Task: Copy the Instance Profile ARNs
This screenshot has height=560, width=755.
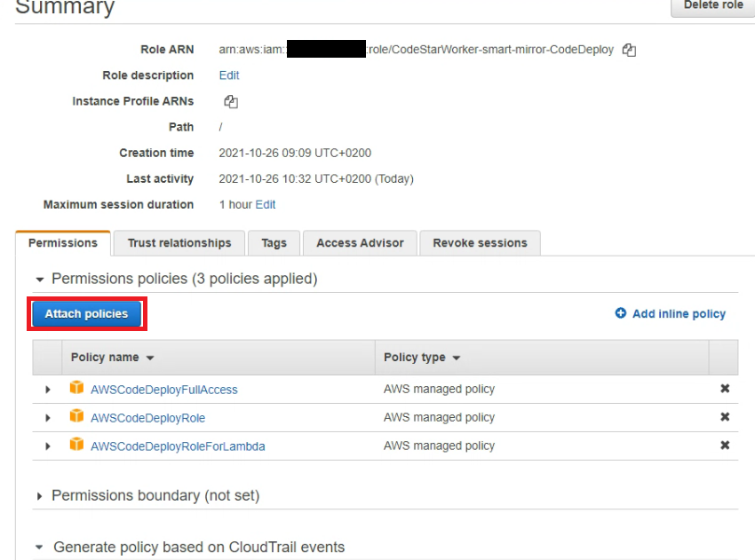Action: [231, 101]
